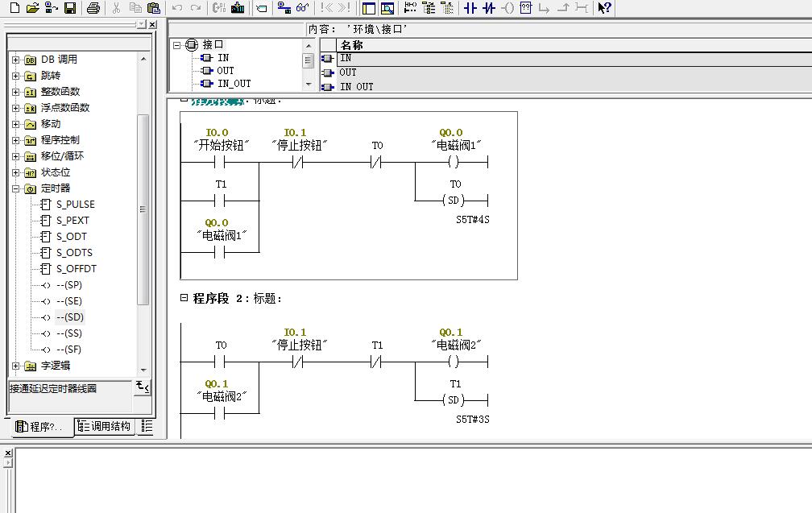The image size is (812, 513).
Task: Select the Q0.1 电磁阀2 output coil
Action: coord(454,362)
